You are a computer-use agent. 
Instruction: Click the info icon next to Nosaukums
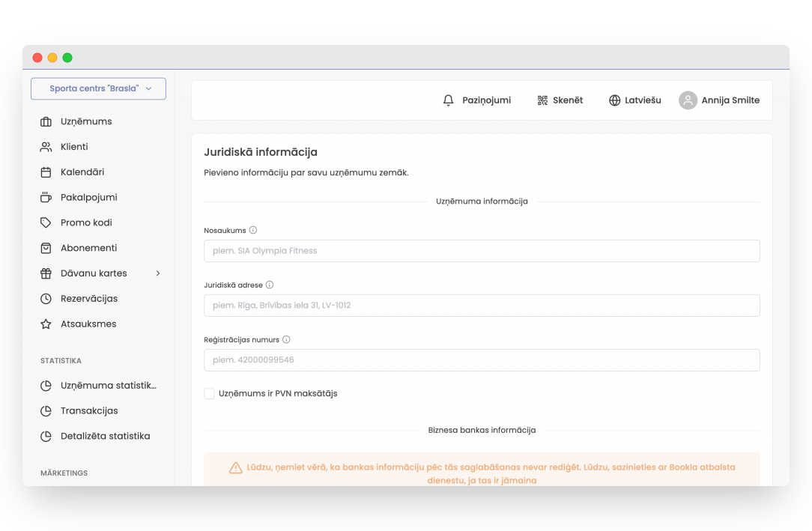[253, 231]
